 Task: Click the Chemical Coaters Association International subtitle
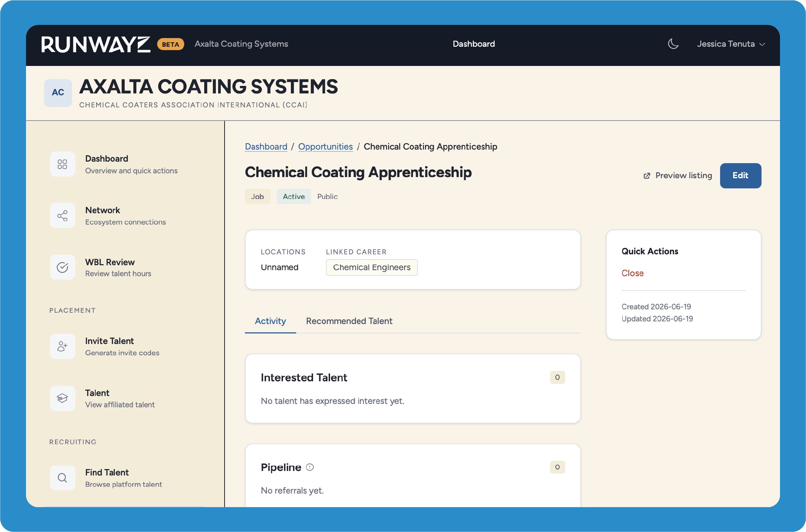(x=193, y=105)
